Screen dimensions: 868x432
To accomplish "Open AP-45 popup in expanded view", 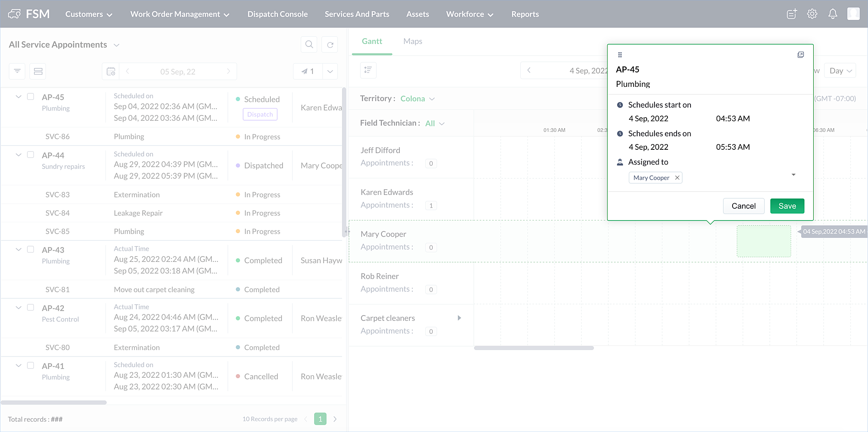I will pyautogui.click(x=801, y=55).
